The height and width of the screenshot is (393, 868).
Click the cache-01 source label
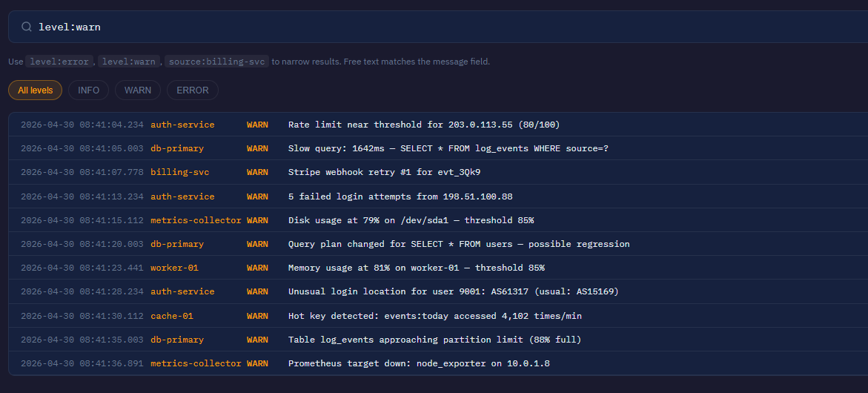click(x=172, y=315)
